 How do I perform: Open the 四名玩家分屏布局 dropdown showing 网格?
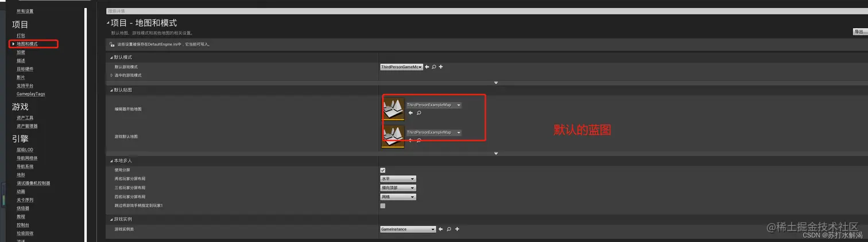point(398,197)
